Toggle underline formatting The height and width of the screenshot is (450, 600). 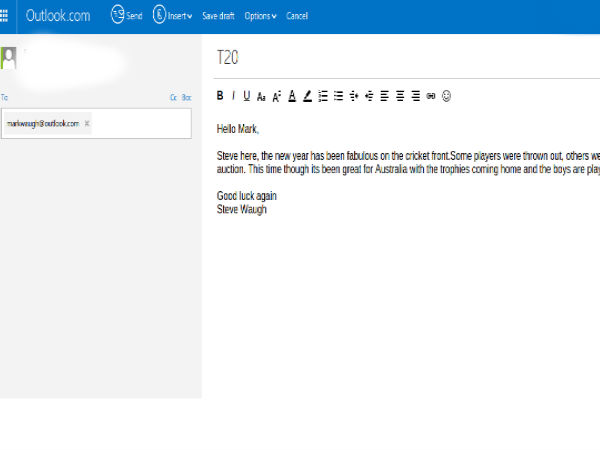point(246,96)
